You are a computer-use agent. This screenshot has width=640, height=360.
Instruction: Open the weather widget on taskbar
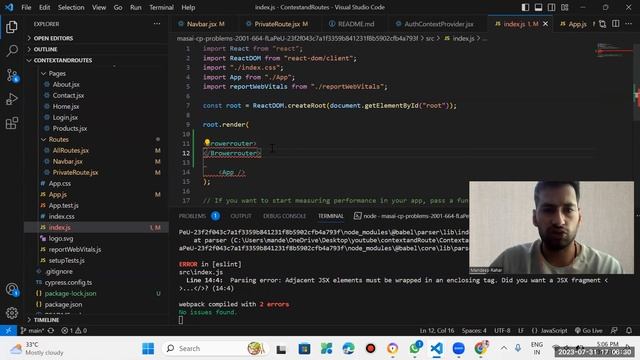(37, 349)
